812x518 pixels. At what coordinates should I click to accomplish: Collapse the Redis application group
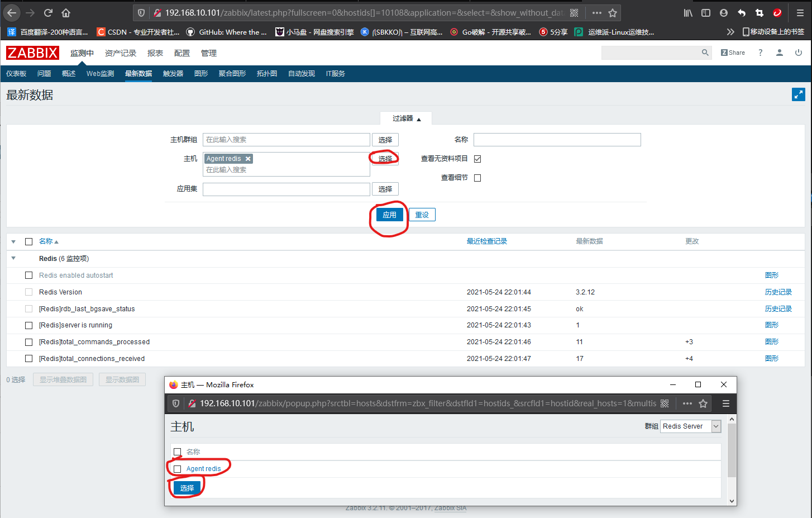tap(13, 258)
